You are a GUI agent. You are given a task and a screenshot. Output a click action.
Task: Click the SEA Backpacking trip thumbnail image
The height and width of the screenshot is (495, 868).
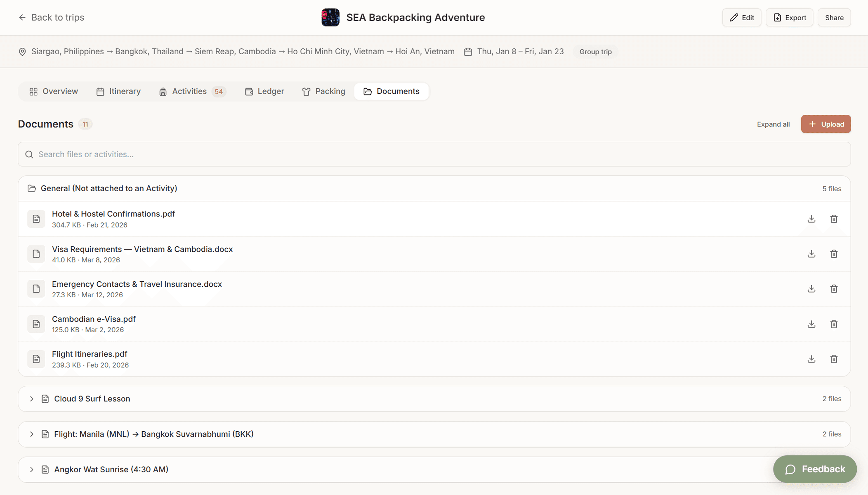(x=330, y=17)
